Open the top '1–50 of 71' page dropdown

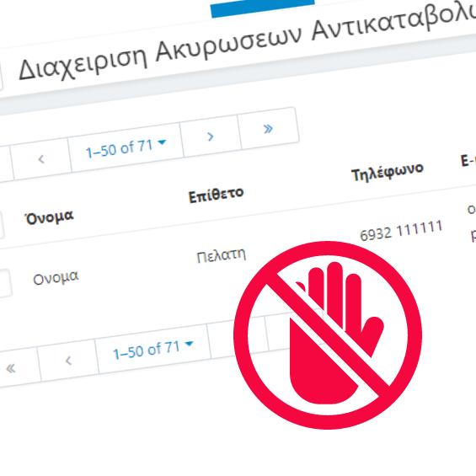[126, 147]
